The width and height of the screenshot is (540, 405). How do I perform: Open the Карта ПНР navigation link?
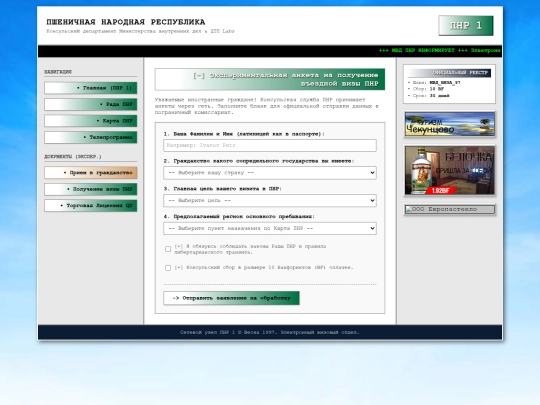click(x=91, y=121)
